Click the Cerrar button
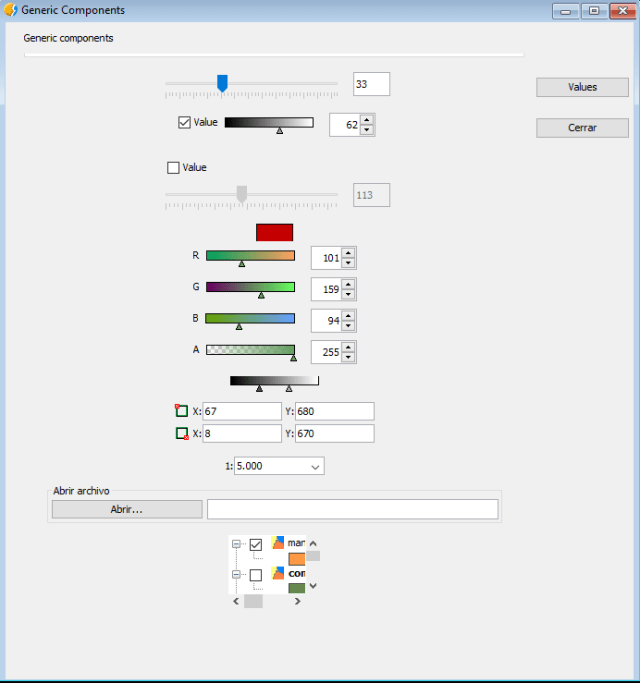 (x=582, y=128)
